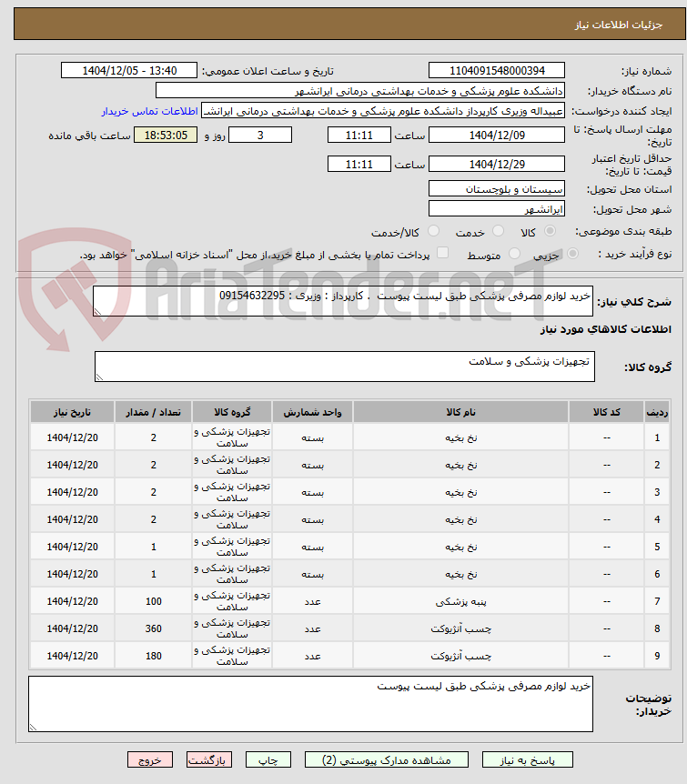The width and height of the screenshot is (687, 784).
Task: Click quantity 100 in row 7
Action: tap(153, 601)
